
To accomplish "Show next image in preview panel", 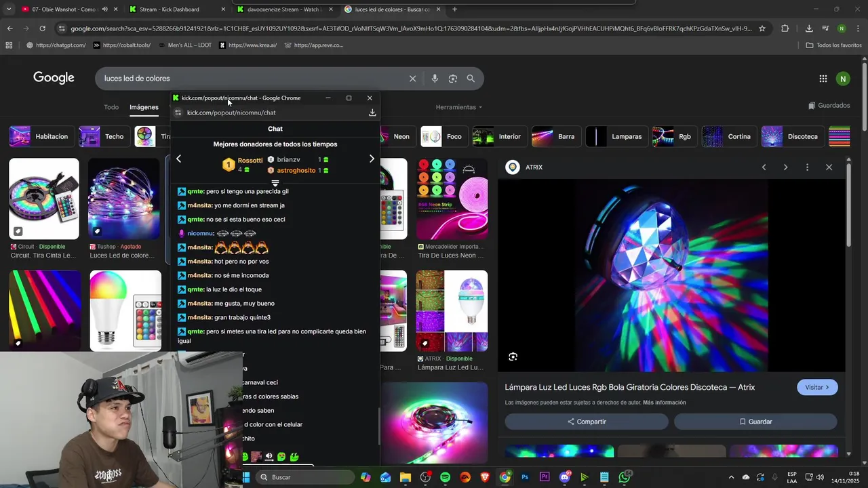I will click(x=785, y=167).
